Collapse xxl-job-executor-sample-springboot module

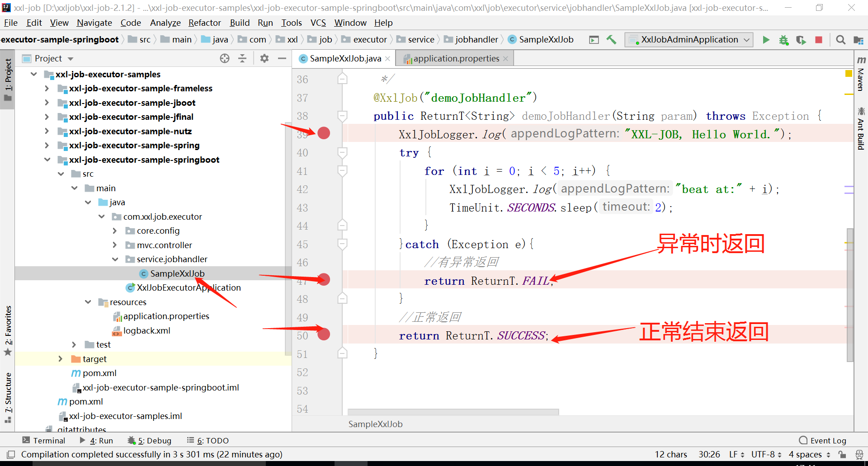(47, 160)
